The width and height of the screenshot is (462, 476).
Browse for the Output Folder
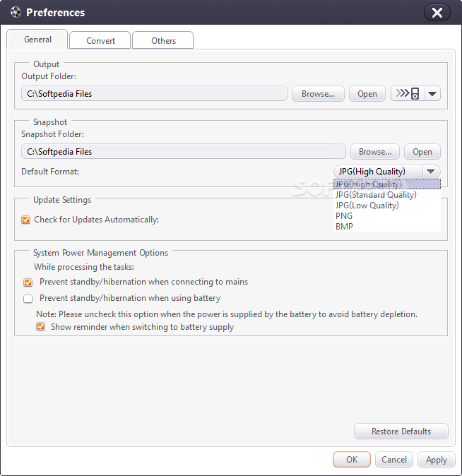coord(318,93)
